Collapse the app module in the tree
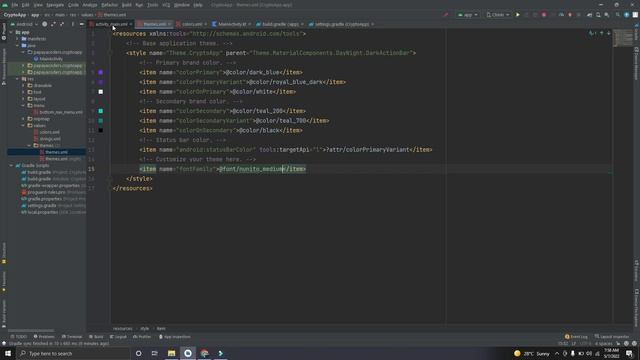640x360 pixels. coord(11,32)
